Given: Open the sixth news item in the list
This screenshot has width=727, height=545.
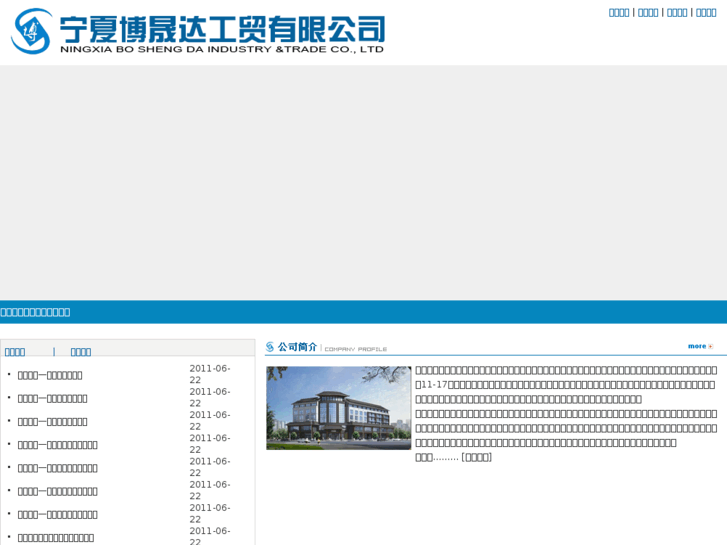Looking at the screenshot, I should tap(57, 491).
